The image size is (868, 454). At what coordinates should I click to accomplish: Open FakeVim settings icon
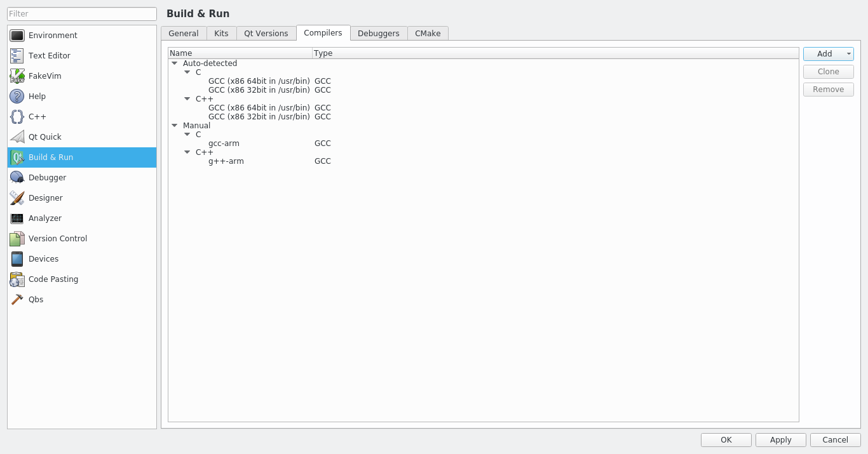(x=17, y=76)
